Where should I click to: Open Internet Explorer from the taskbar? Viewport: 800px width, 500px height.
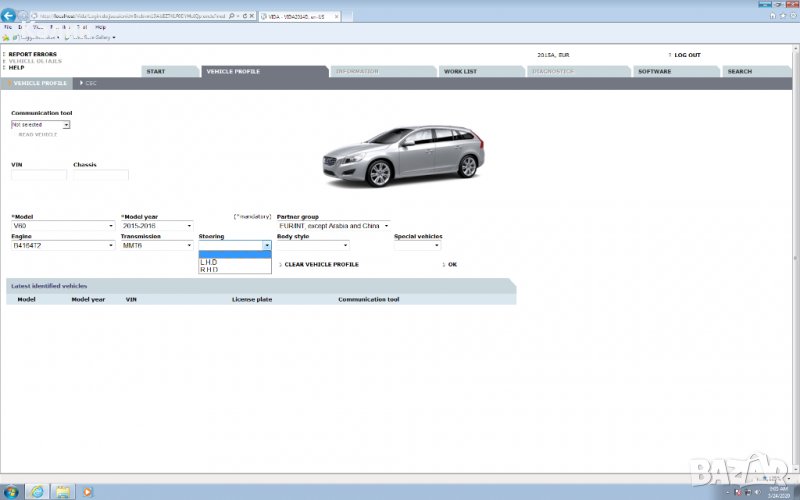pyautogui.click(x=37, y=492)
